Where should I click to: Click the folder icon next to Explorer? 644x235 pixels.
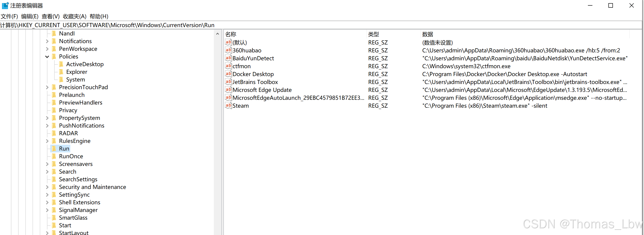[61, 72]
